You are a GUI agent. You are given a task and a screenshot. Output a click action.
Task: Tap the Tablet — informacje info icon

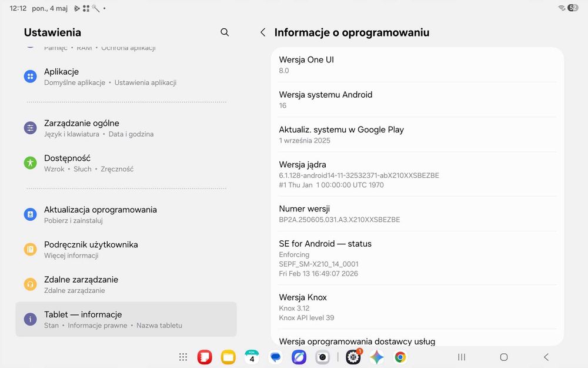point(31,319)
